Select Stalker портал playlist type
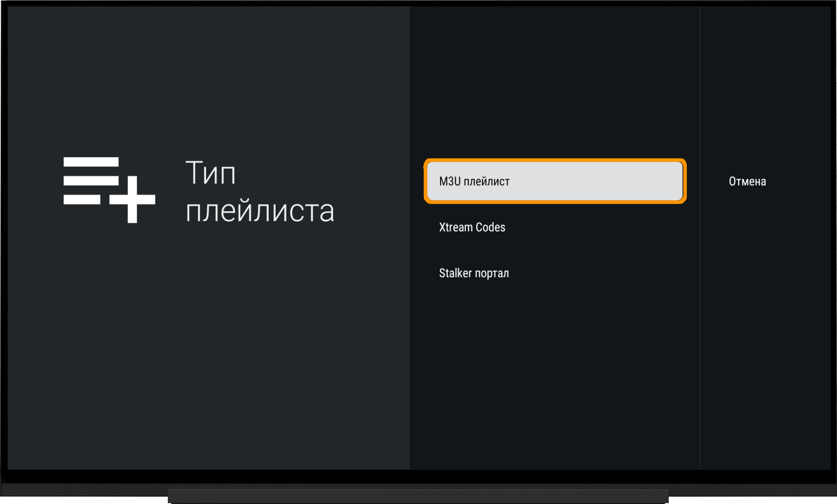The image size is (837, 504). [555, 273]
